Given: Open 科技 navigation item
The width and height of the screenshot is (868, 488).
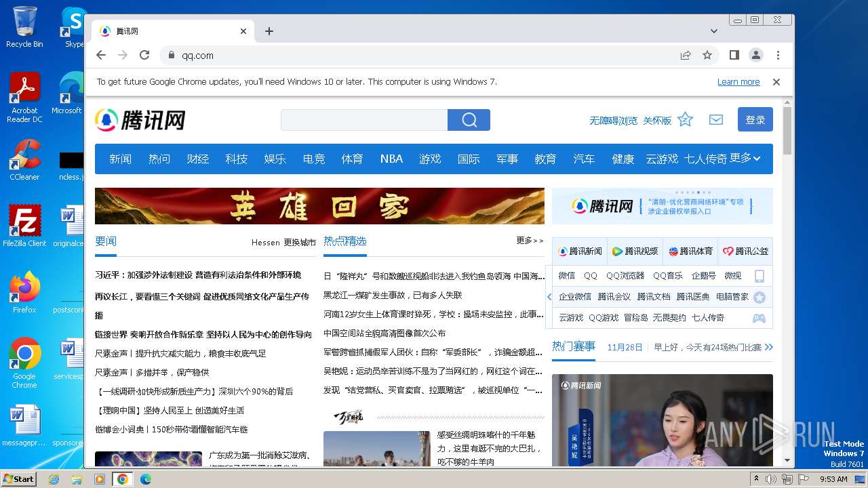Looking at the screenshot, I should coord(237,159).
